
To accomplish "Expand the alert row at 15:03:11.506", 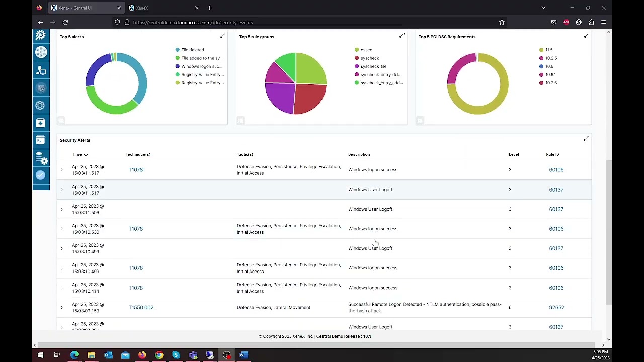I will point(62,209).
